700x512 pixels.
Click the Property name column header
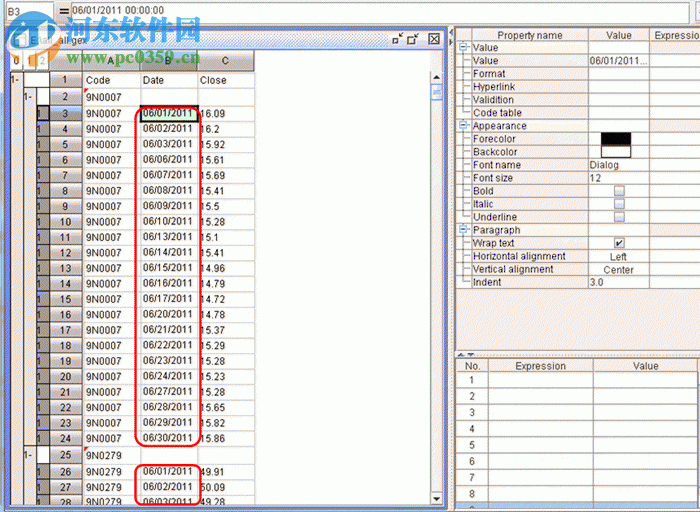tap(530, 35)
